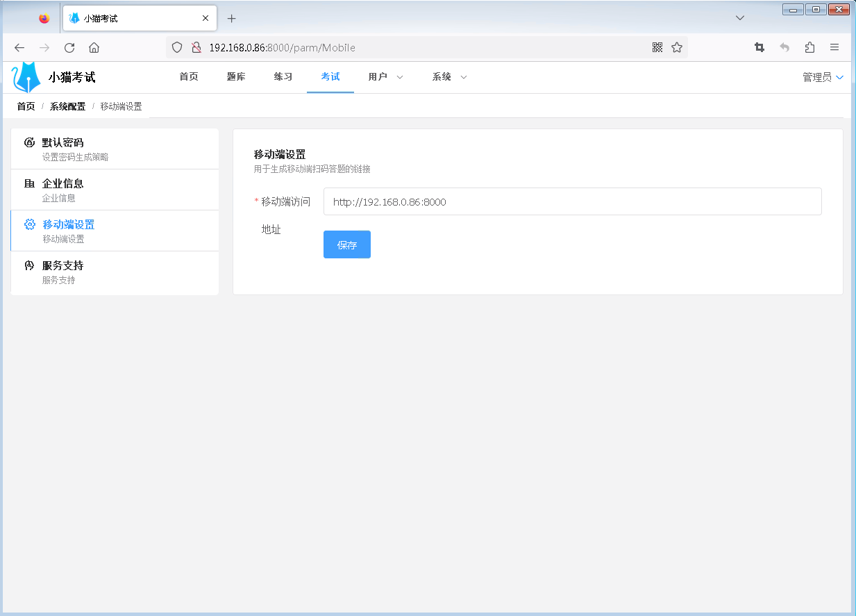856x616 pixels.
Task: Open a new browser tab with plus button
Action: [x=231, y=18]
